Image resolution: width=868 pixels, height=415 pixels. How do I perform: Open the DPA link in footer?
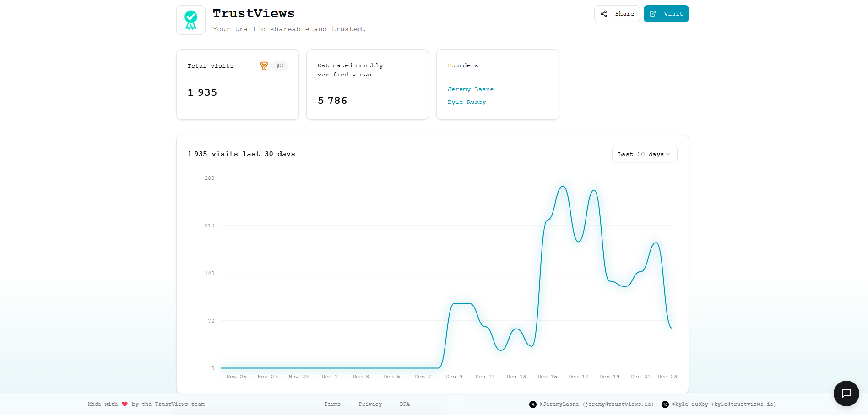coord(404,404)
